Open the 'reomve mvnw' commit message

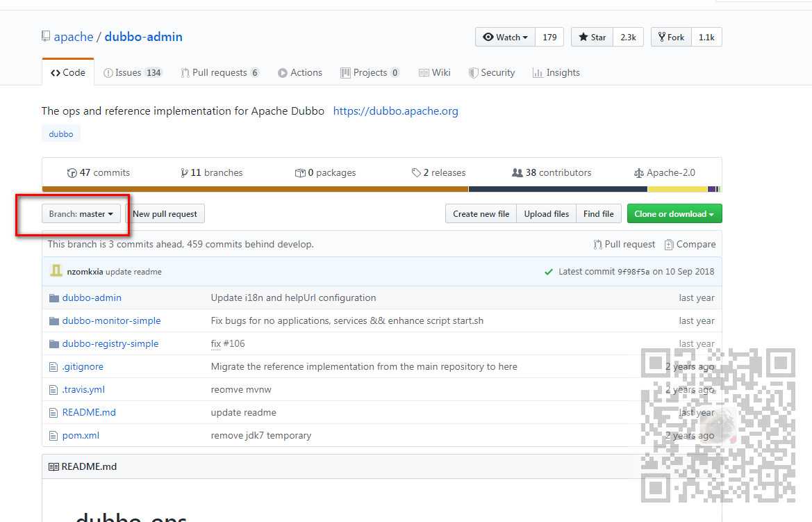[x=241, y=390]
